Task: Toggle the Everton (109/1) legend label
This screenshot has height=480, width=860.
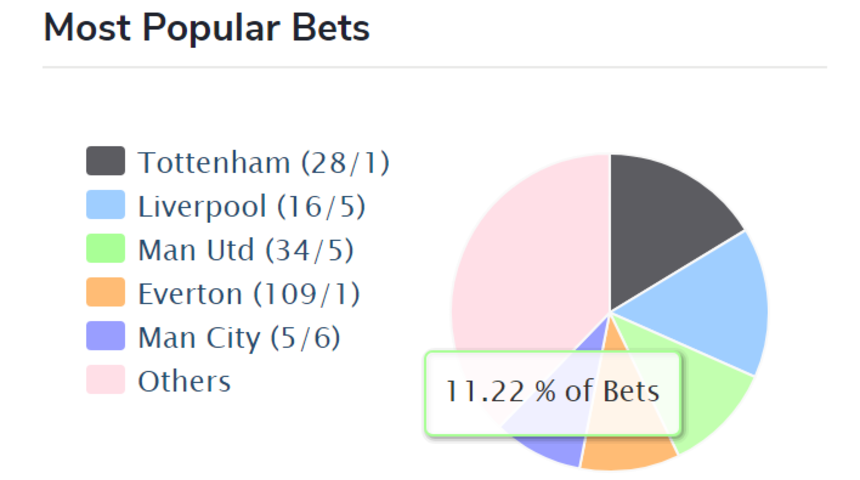Action: coord(249,294)
